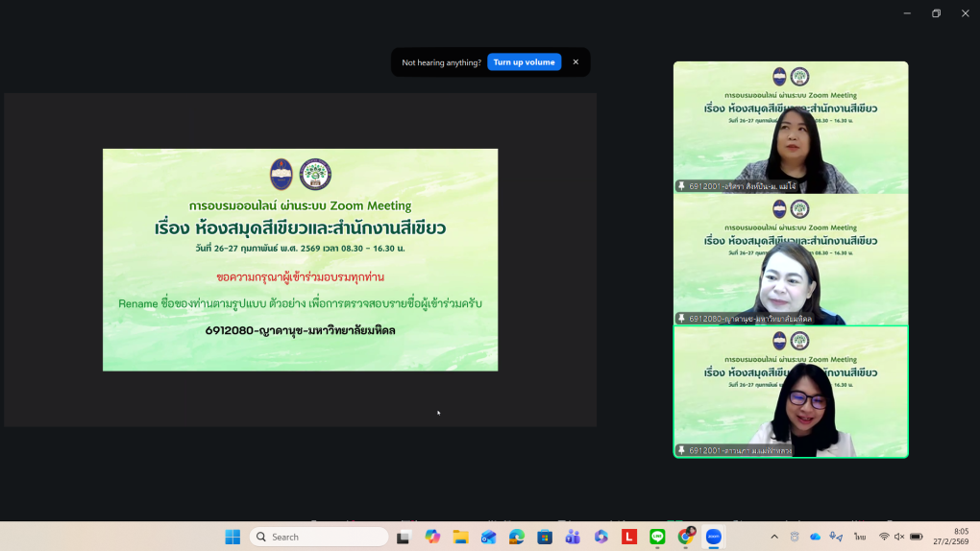Open Microsoft Edge from the taskbar

point(517,537)
